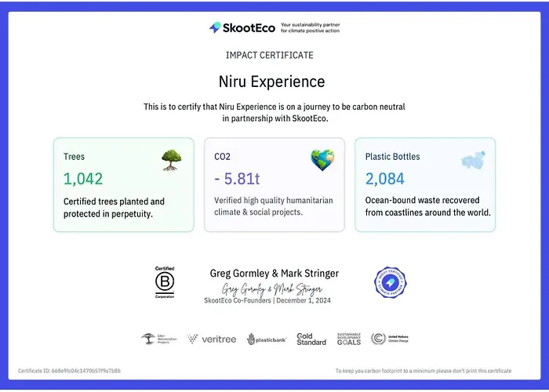The height and width of the screenshot is (392, 549).
Task: Click the '- 5.81t' CO2 value
Action: [x=237, y=179]
